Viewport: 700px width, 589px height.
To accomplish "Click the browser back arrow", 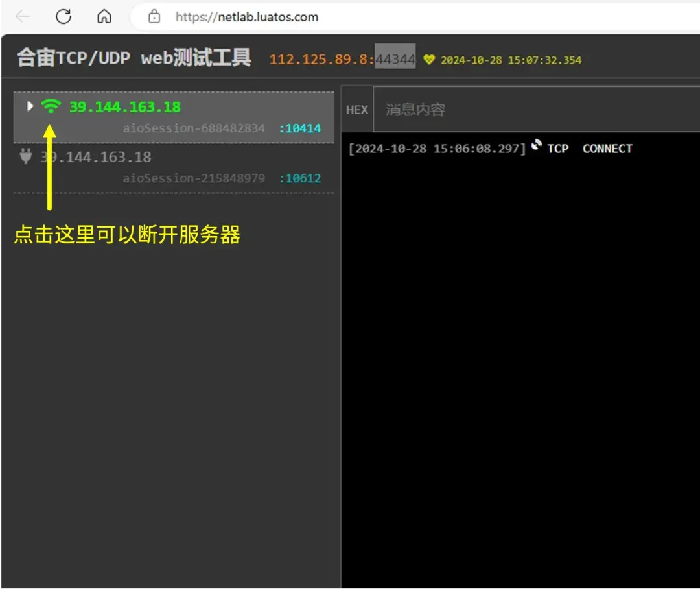I will click(22, 17).
